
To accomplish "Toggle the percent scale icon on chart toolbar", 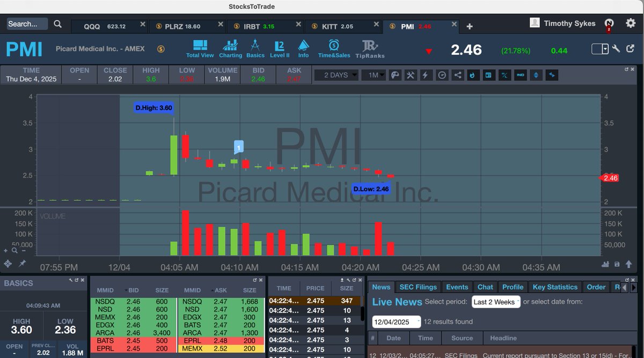I will (504, 75).
